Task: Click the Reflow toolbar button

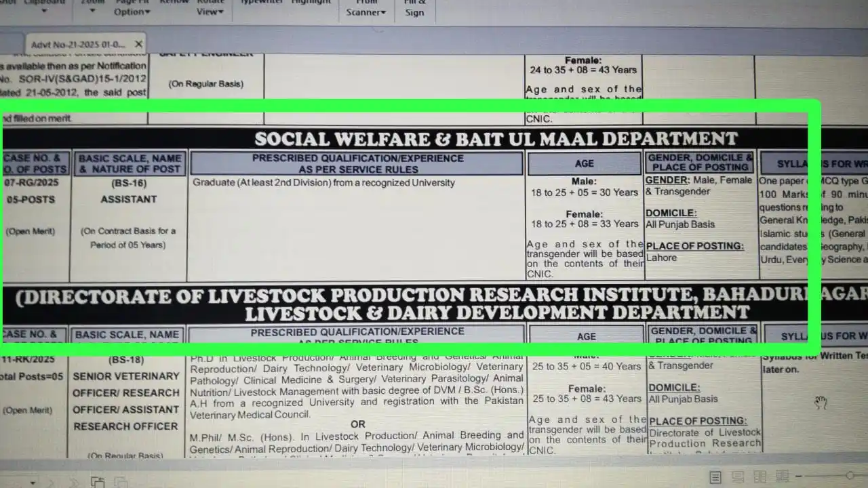Action: pyautogui.click(x=174, y=3)
